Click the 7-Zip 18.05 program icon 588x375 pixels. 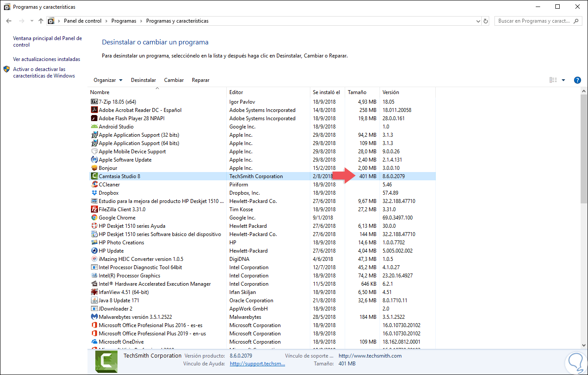tap(94, 102)
